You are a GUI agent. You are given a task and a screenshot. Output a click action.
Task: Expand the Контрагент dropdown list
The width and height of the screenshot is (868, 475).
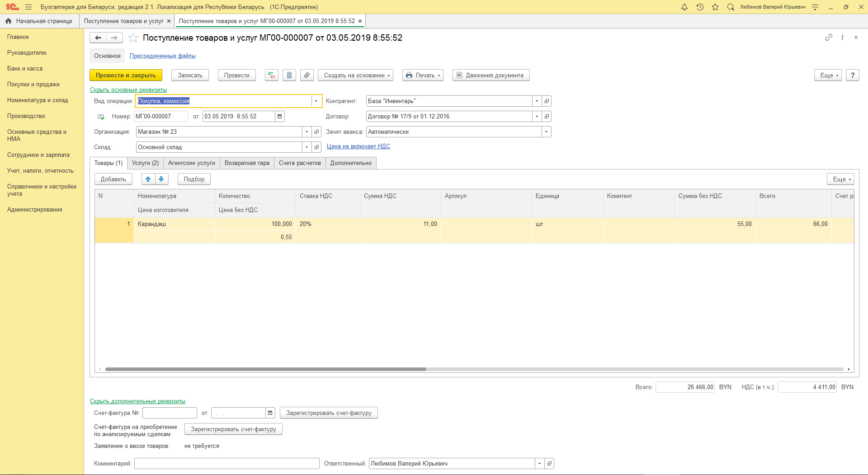(x=537, y=101)
